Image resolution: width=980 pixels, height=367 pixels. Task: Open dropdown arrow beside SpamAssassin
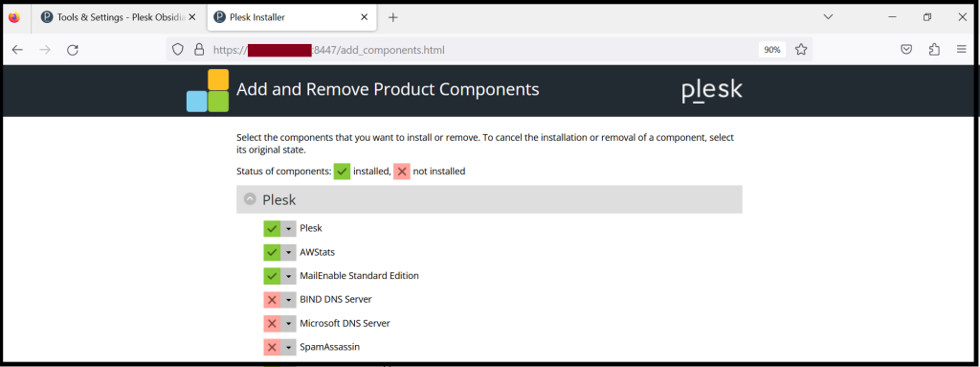pos(288,348)
